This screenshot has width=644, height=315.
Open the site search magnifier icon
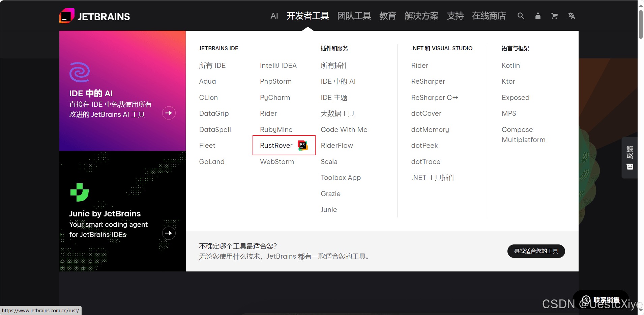click(521, 16)
